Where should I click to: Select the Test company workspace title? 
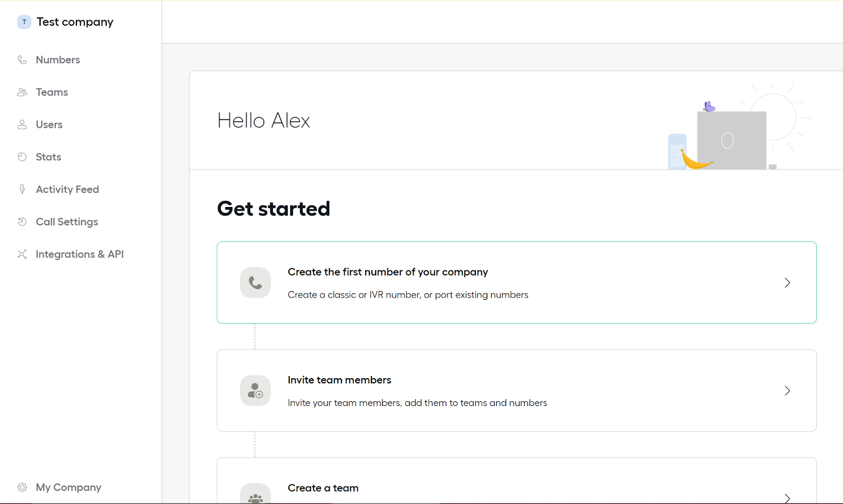75,22
